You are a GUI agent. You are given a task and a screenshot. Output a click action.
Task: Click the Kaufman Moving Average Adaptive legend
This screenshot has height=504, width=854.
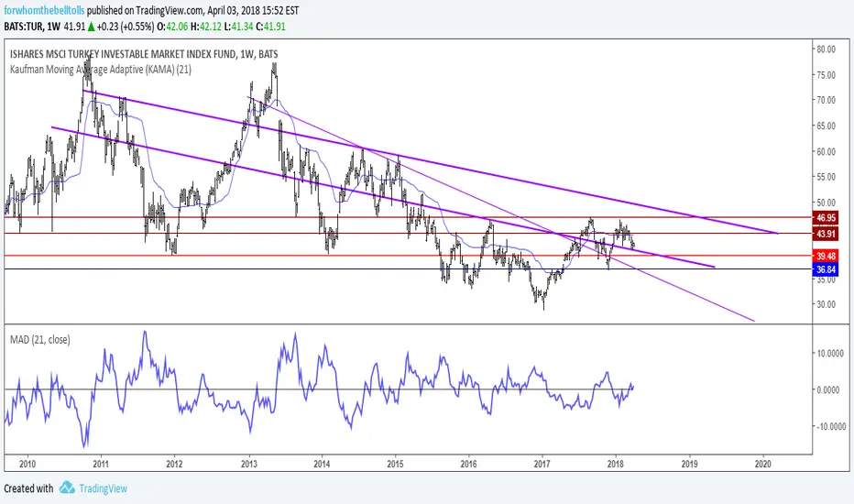(101, 70)
